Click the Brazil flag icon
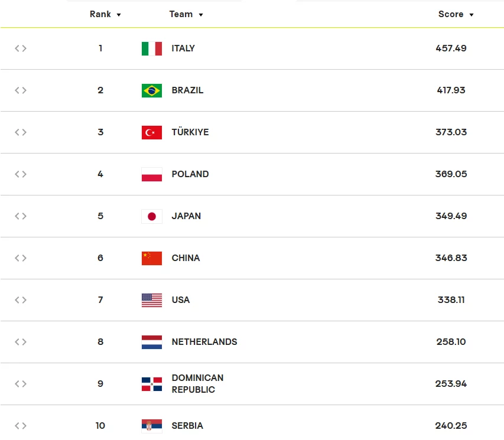 pos(152,90)
